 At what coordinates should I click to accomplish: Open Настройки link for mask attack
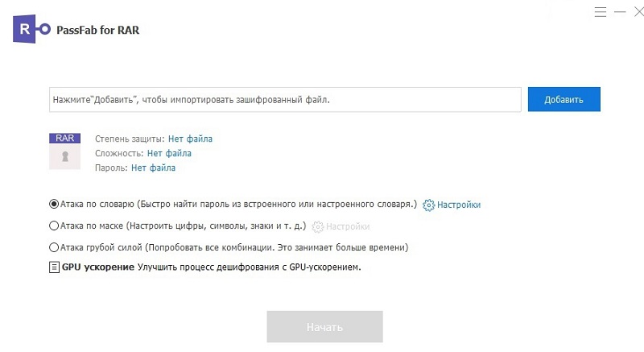348,227
